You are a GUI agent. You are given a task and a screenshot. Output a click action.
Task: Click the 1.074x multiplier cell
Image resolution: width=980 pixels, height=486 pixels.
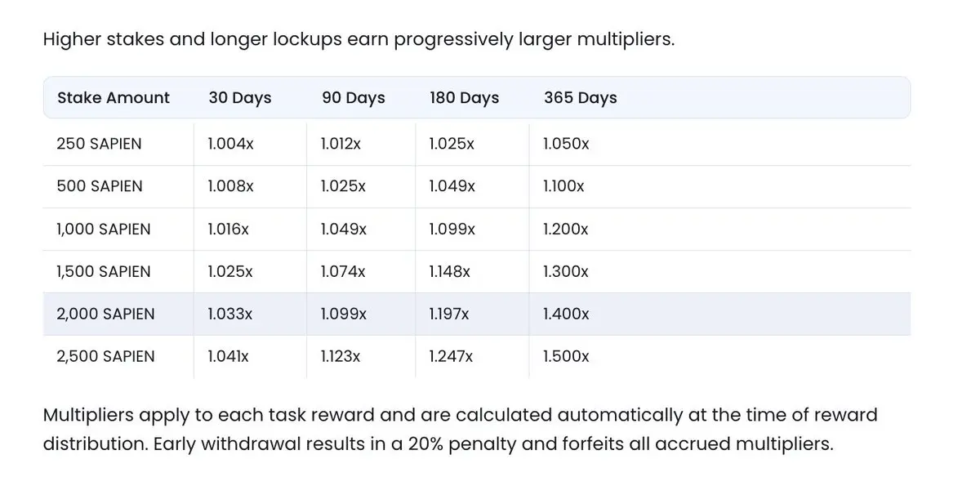pyautogui.click(x=343, y=272)
